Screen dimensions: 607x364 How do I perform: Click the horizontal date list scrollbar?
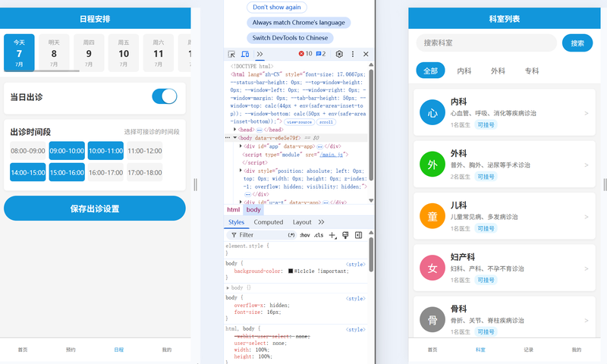(x=42, y=71)
